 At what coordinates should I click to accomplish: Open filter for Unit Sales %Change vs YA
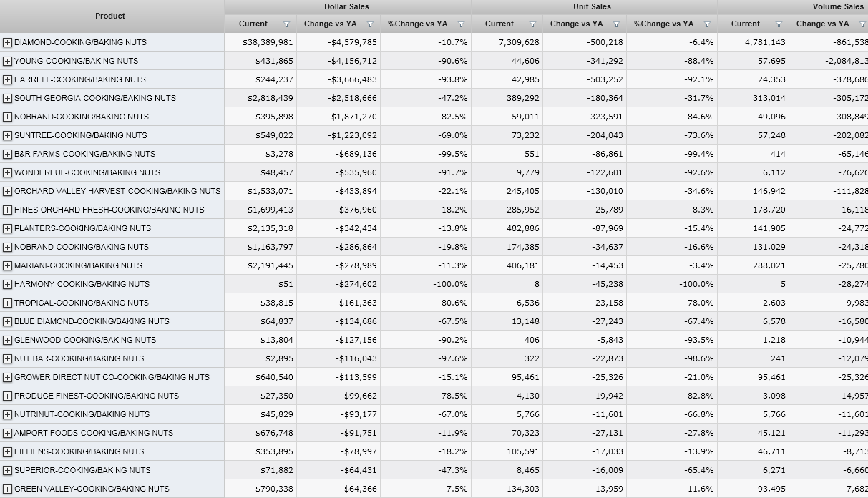point(707,24)
